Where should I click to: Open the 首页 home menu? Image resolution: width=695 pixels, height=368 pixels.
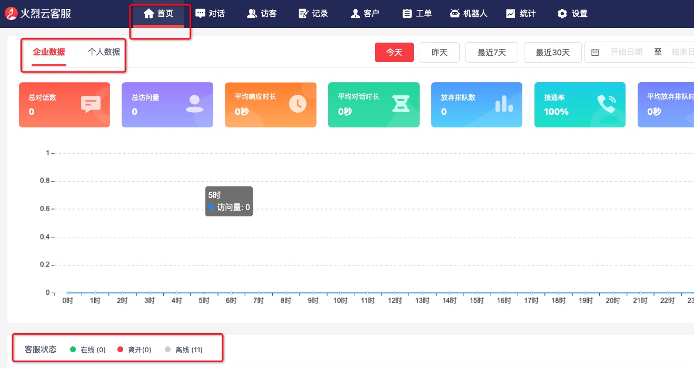pyautogui.click(x=159, y=14)
